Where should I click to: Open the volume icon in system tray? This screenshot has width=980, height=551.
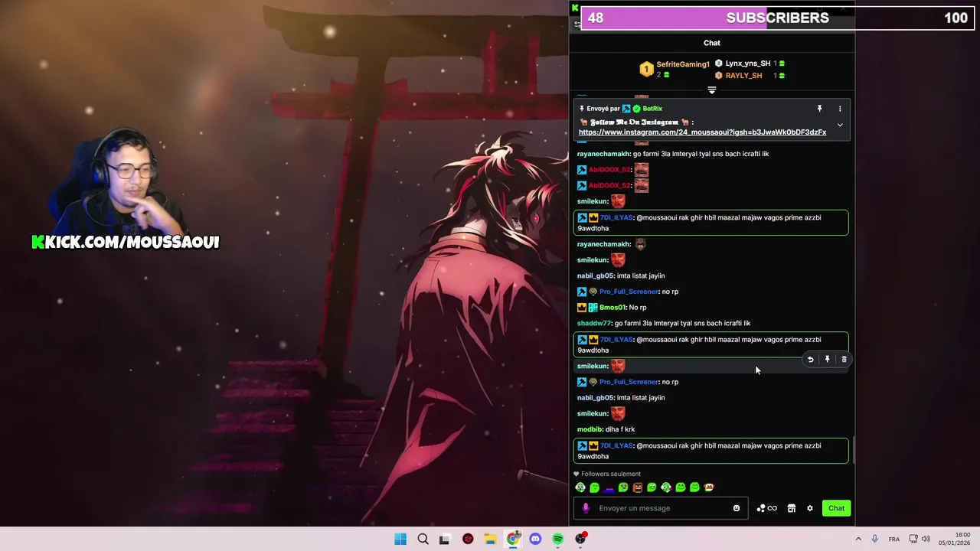[926, 540]
